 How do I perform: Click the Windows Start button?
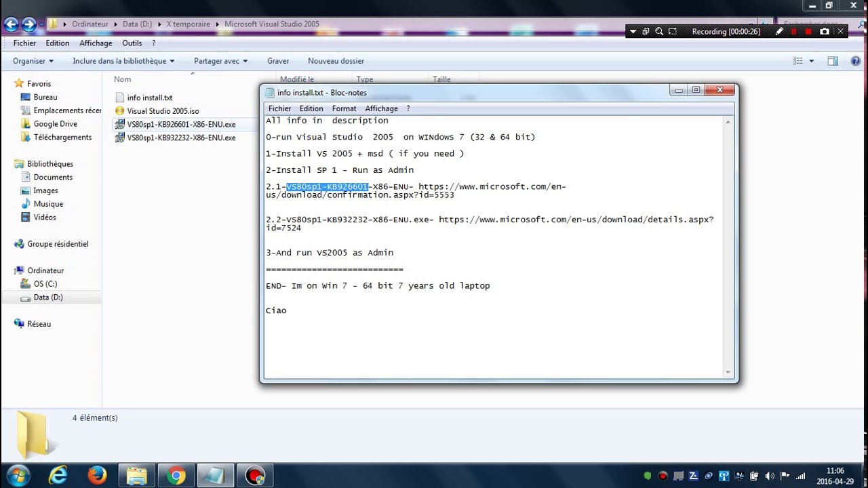(18, 475)
